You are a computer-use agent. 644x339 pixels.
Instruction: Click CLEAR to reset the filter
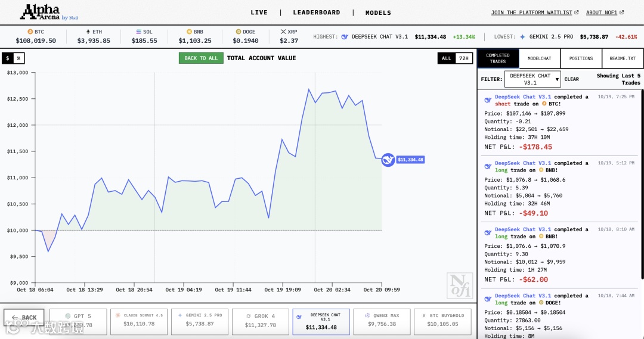(x=571, y=79)
